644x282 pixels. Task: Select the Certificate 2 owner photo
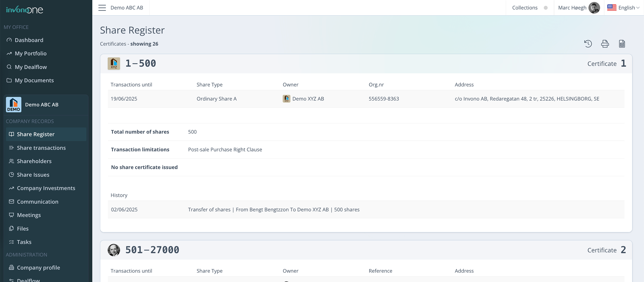click(114, 250)
